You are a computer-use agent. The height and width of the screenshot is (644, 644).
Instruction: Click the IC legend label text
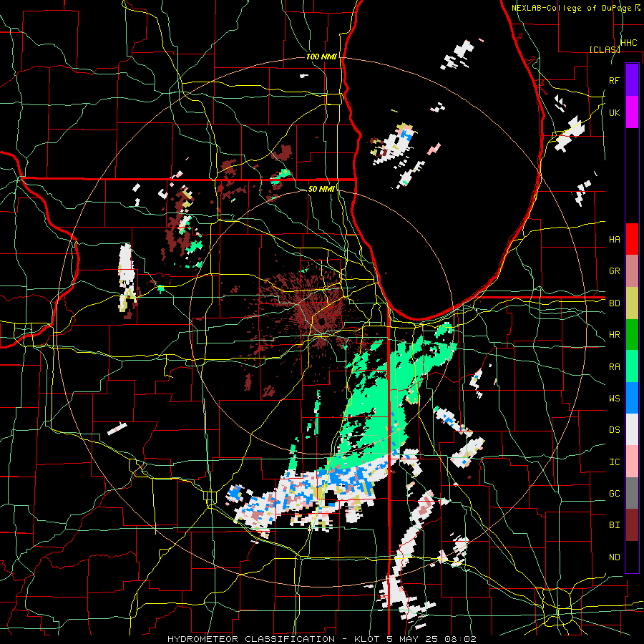614,462
